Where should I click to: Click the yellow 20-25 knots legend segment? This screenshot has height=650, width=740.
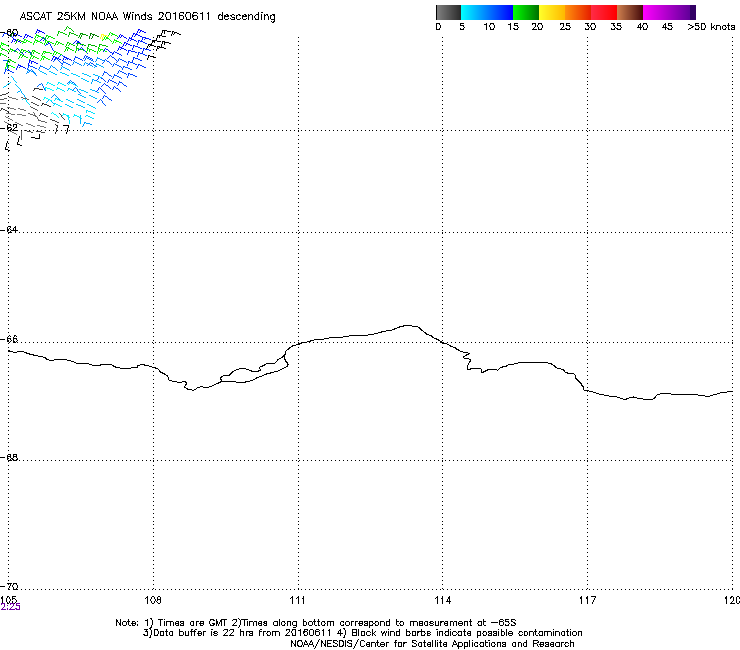552,12
